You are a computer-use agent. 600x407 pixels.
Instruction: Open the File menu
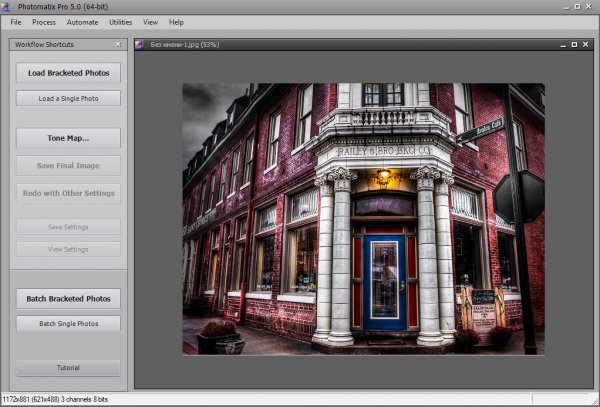[x=16, y=22]
